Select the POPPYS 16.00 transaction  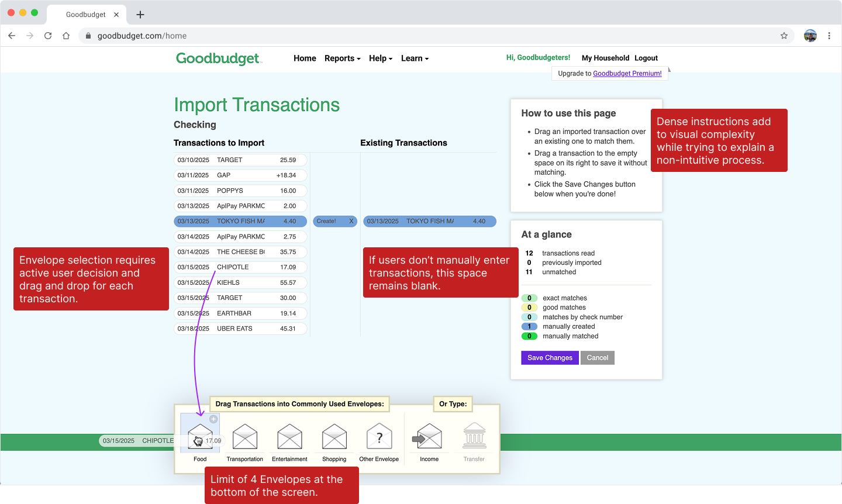pos(240,191)
